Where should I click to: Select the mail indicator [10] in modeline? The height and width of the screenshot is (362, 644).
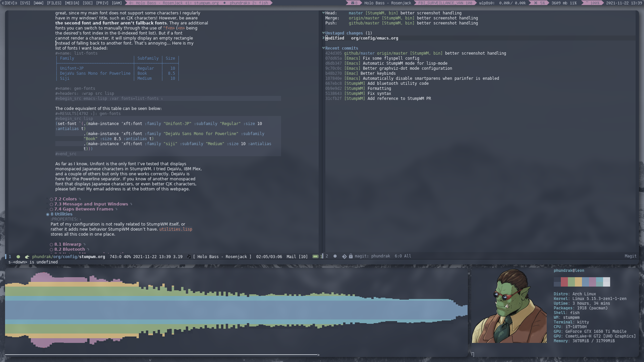pos(297,256)
